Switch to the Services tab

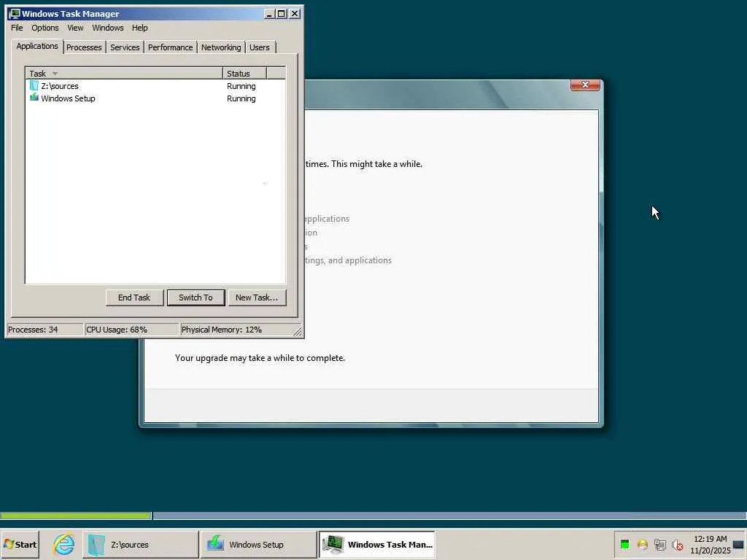click(125, 47)
